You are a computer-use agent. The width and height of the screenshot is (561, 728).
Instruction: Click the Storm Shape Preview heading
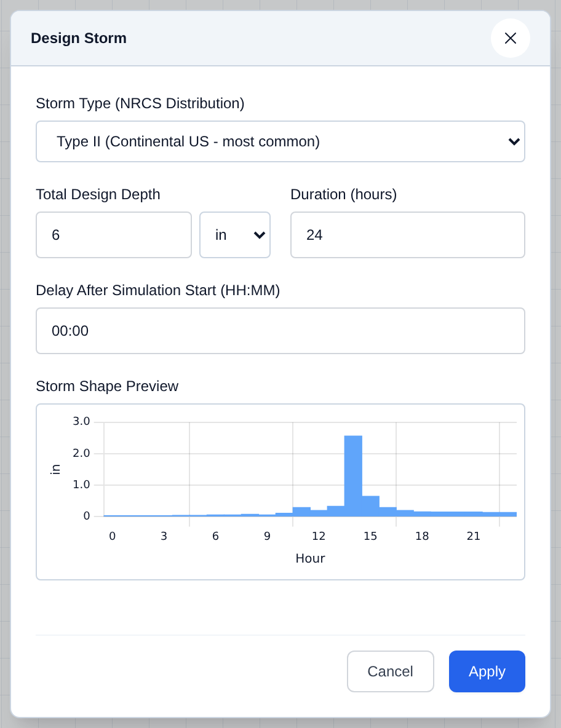click(107, 386)
